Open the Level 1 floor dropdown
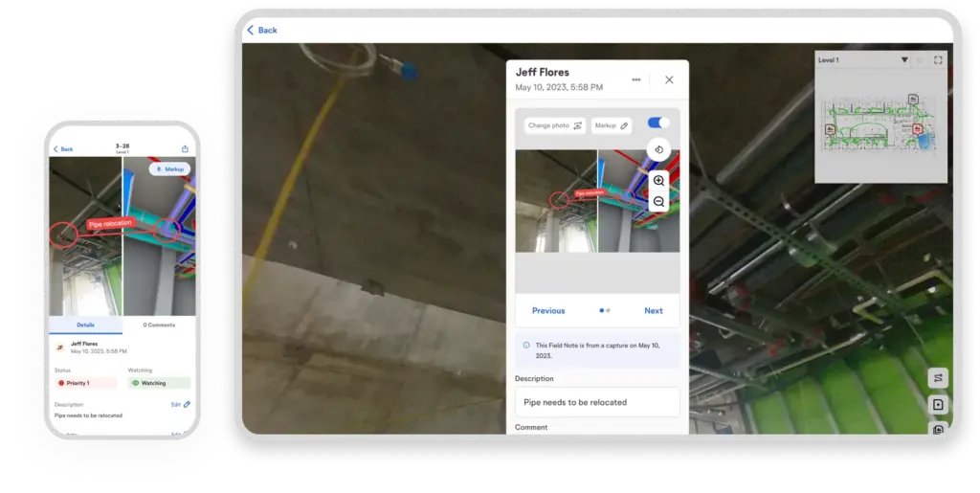 tap(904, 60)
